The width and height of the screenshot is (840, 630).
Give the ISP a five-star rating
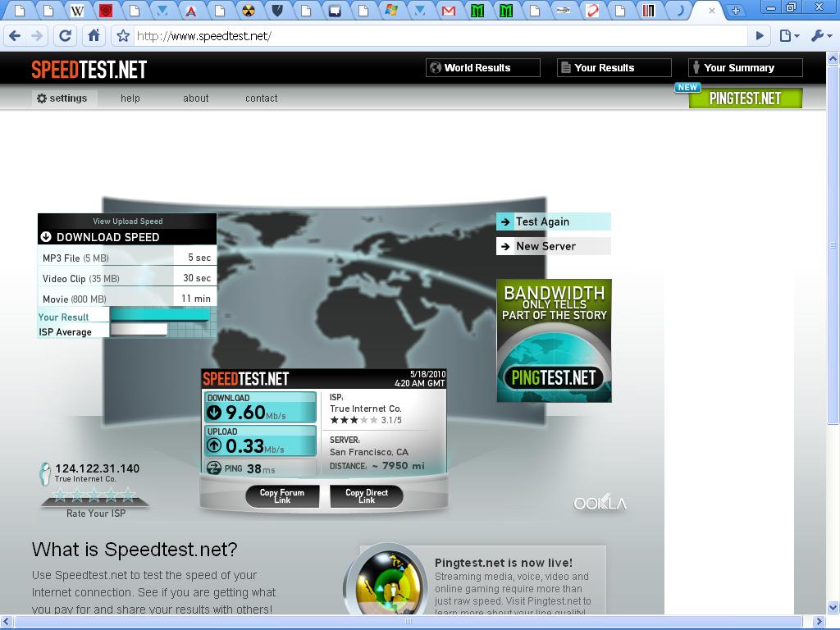(128, 495)
